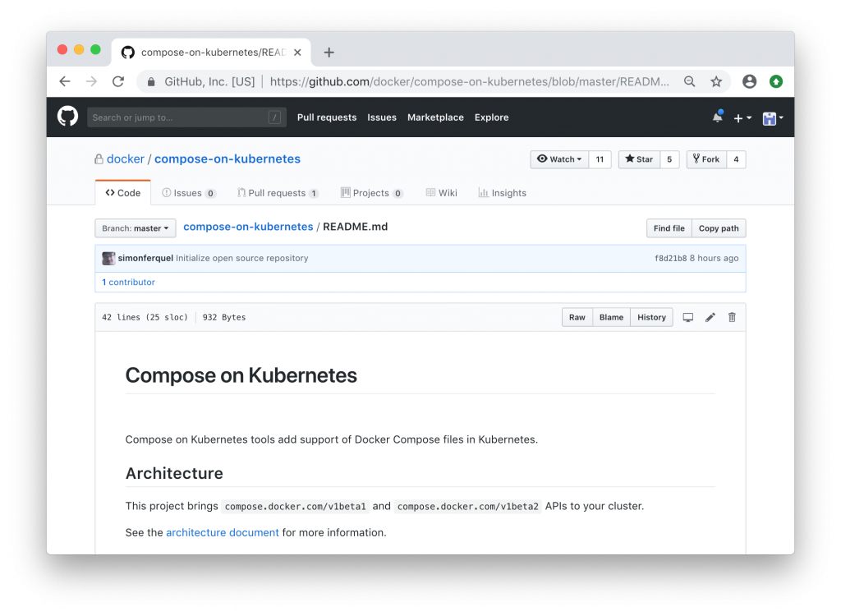Click the magnifier zoom icon in address bar

[689, 81]
